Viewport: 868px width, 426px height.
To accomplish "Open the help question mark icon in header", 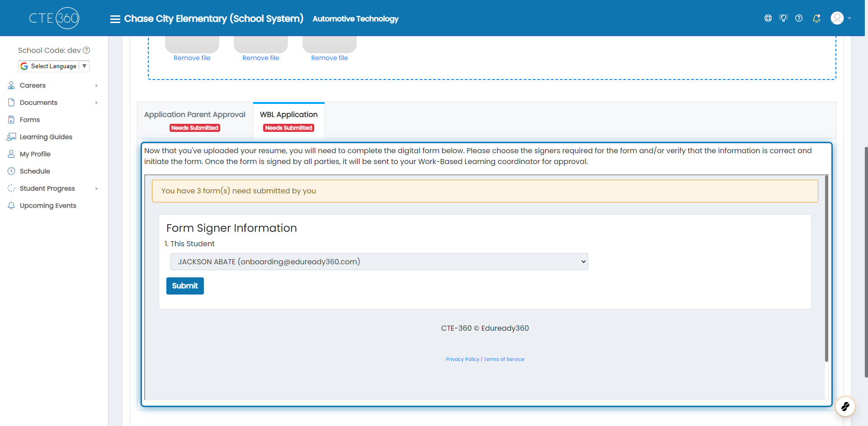I will (x=799, y=18).
